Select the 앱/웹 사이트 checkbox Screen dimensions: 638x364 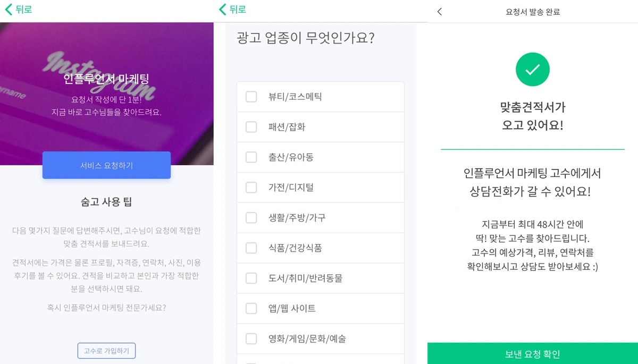(x=251, y=308)
